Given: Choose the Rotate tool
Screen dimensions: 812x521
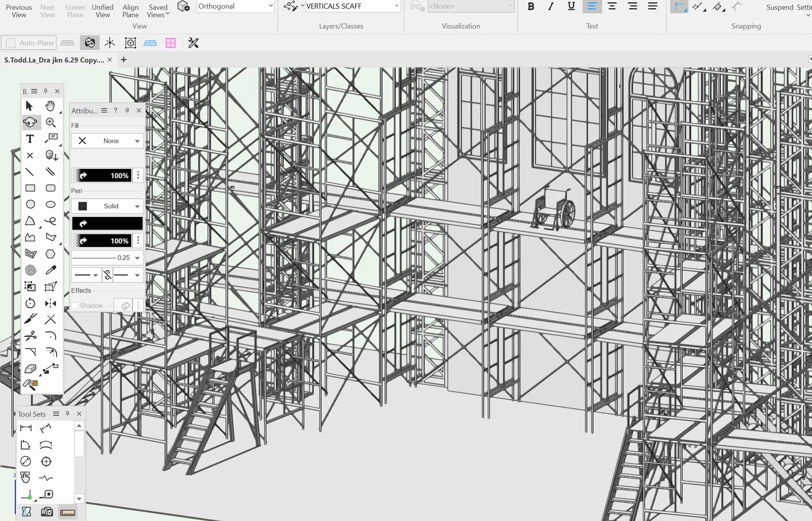Looking at the screenshot, I should [30, 303].
